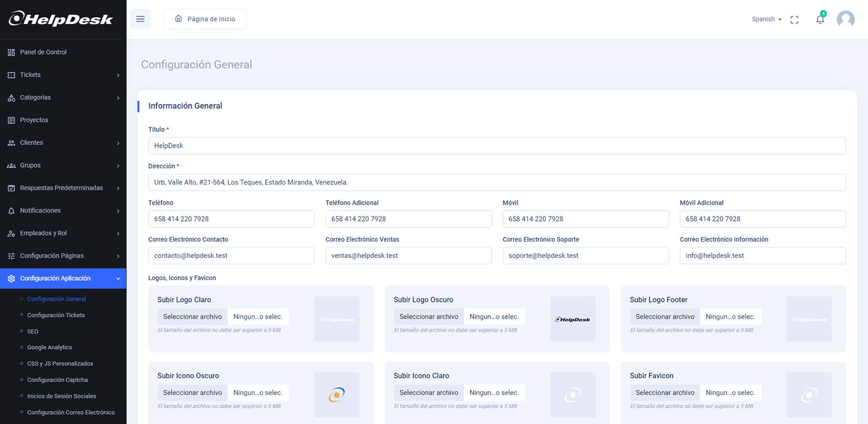Open the notifications bell icon
Viewport: 868px width, 424px height.
click(x=820, y=20)
